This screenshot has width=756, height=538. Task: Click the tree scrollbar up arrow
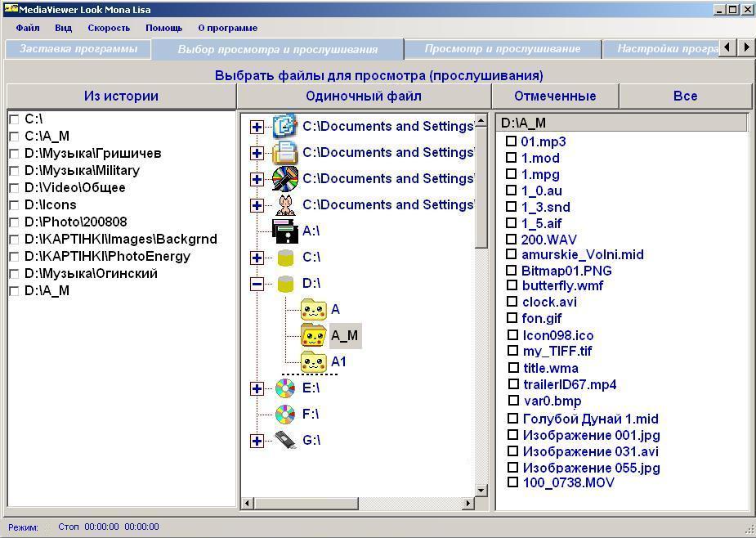pos(481,121)
